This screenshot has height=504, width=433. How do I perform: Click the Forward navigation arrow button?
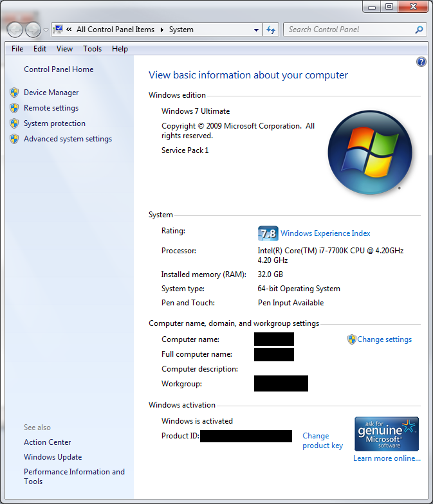(33, 30)
